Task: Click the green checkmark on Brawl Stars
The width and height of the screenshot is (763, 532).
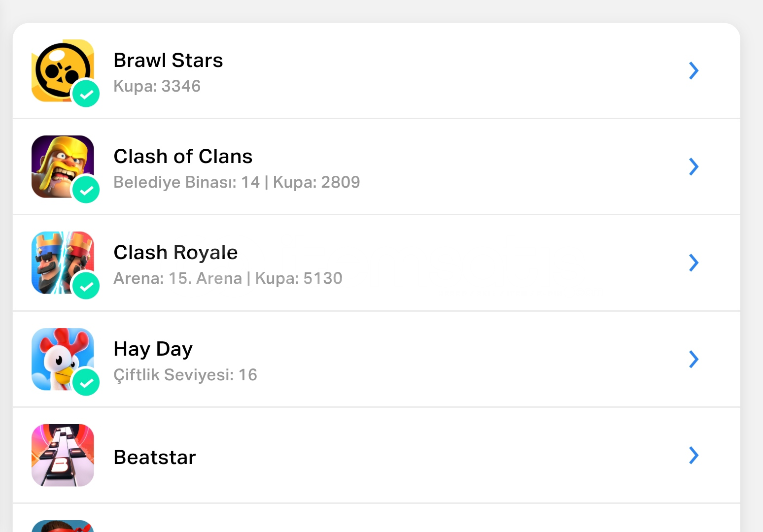Action: 86,94
